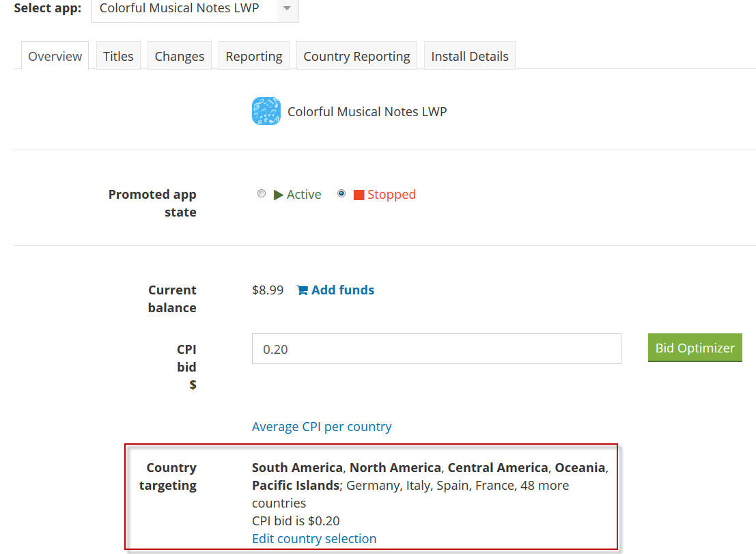Click the shopping cart icon beside Add funds

pos(302,290)
